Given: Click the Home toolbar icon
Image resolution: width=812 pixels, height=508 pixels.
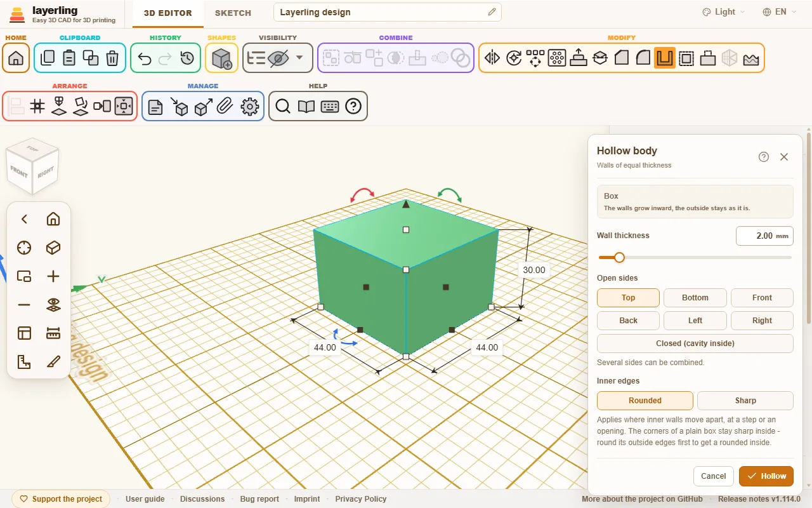Looking at the screenshot, I should pos(16,58).
